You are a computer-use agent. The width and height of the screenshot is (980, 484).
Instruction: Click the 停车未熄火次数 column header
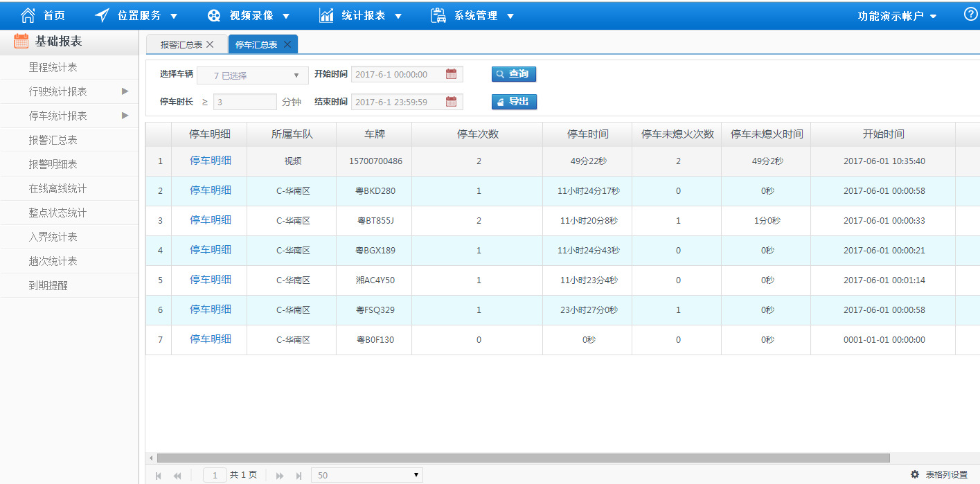coord(677,134)
